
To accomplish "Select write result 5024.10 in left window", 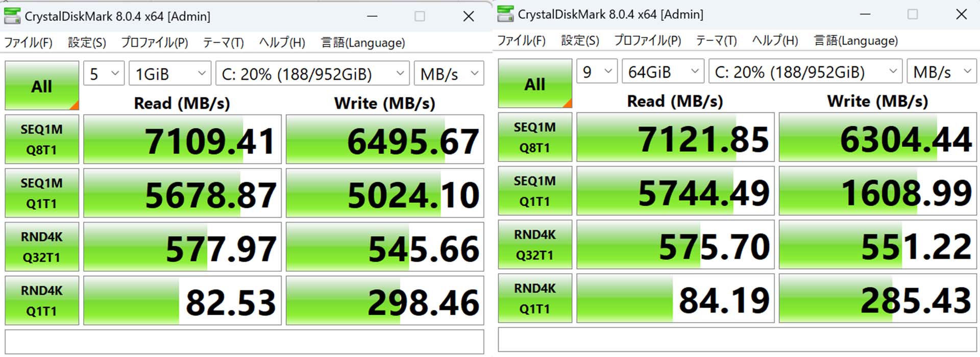I will [385, 193].
